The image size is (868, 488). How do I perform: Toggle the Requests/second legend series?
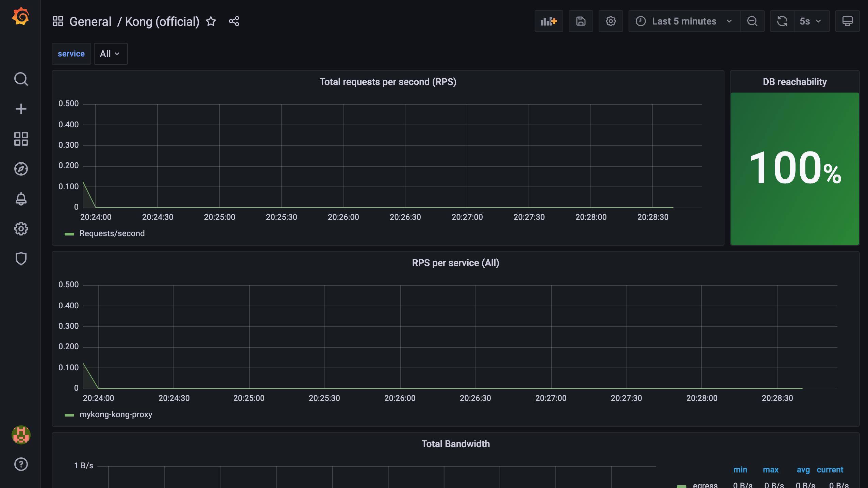click(112, 233)
